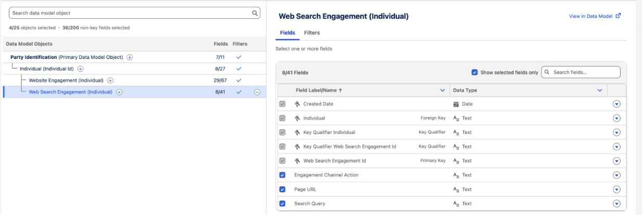Image resolution: width=644 pixels, height=221 pixels.
Task: Switch to the Fields tab
Action: (288, 33)
